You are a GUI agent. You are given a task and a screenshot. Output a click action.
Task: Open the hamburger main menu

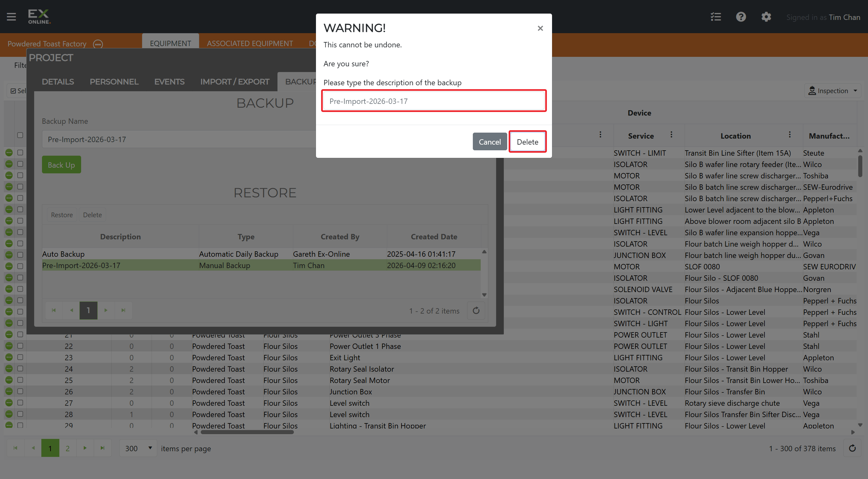[x=11, y=16]
